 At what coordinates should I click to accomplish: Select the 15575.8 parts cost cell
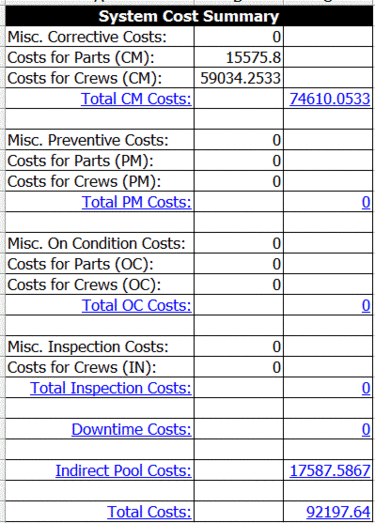click(x=239, y=57)
